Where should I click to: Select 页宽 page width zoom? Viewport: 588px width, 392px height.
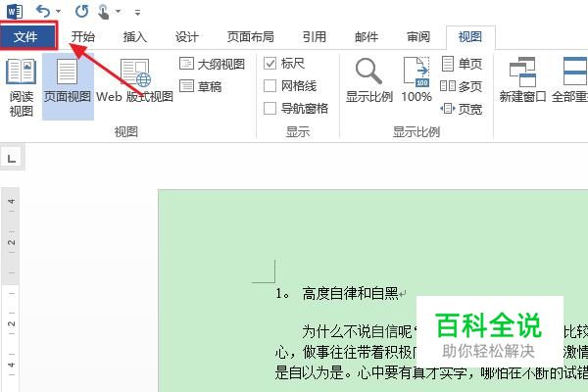(462, 109)
